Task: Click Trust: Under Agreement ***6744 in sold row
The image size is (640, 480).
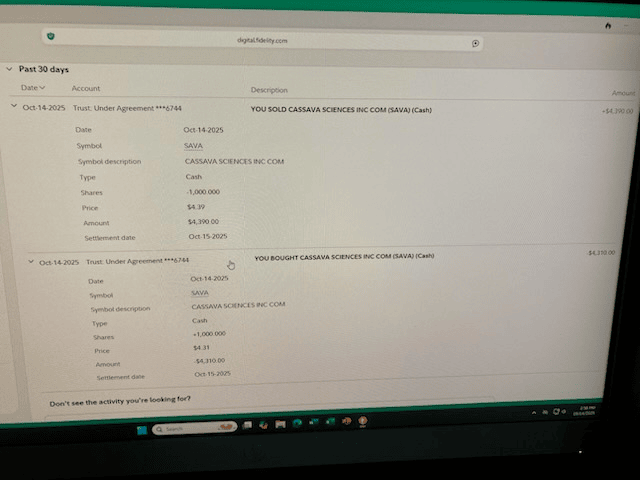Action: pos(127,108)
